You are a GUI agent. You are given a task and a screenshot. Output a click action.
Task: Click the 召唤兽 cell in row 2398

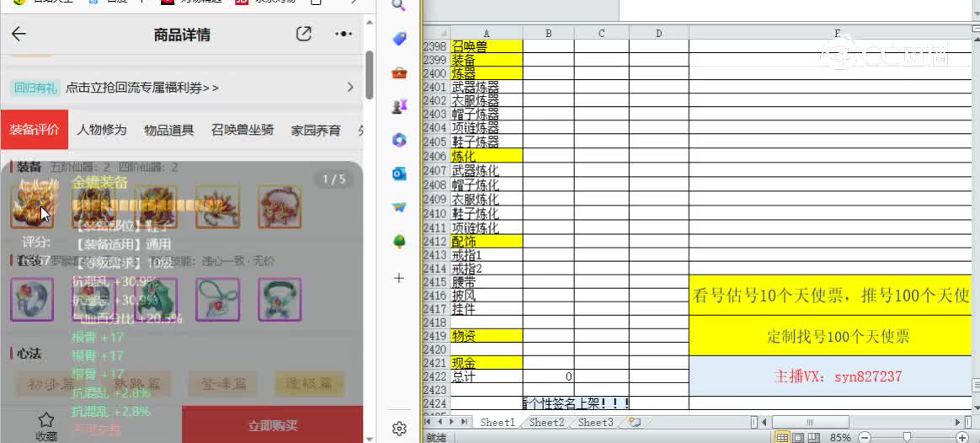487,45
